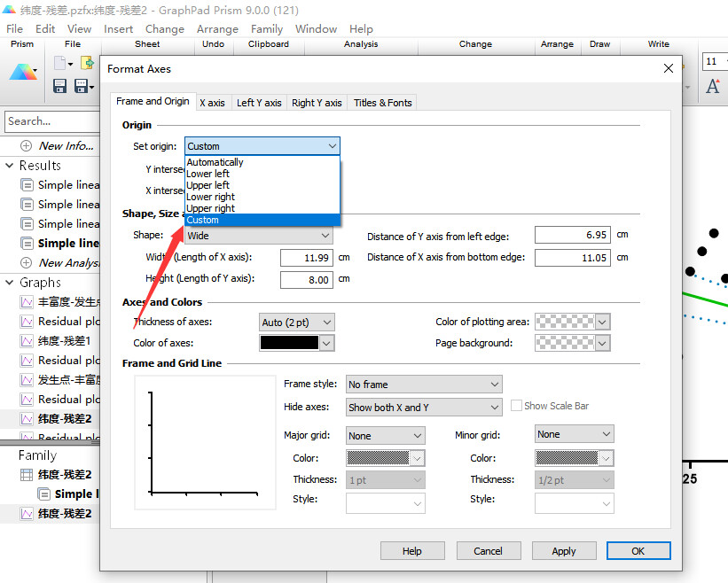This screenshot has width=728, height=583.
Task: Click the Prism logo icon in ribbon
Action: click(x=22, y=72)
